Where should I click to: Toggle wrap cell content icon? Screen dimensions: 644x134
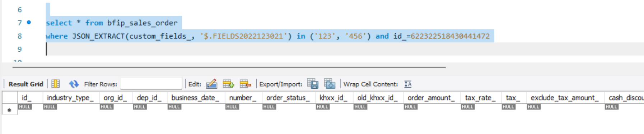tap(408, 84)
